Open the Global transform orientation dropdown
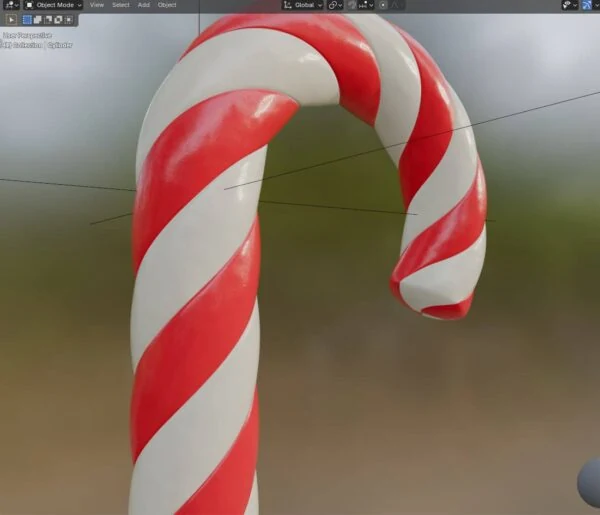The image size is (600, 515). tap(303, 5)
